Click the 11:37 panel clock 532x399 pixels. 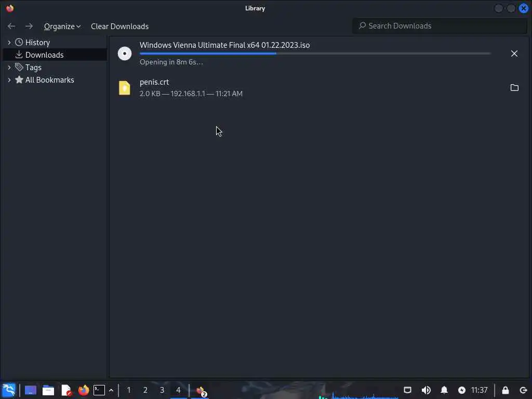tap(480, 390)
